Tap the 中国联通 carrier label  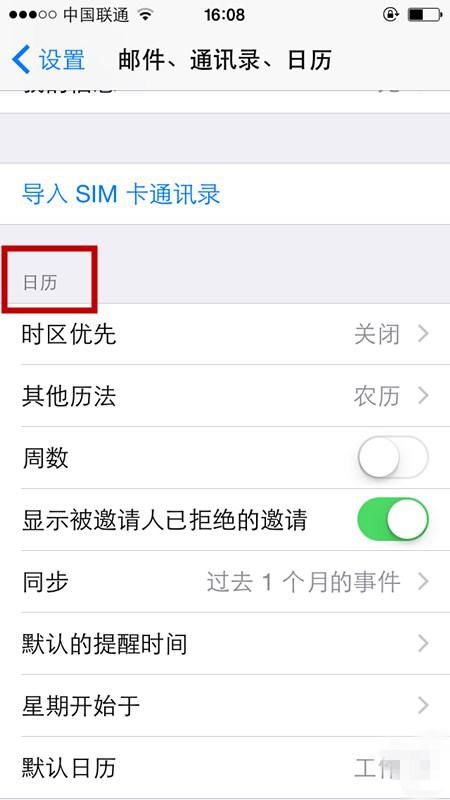(96, 15)
